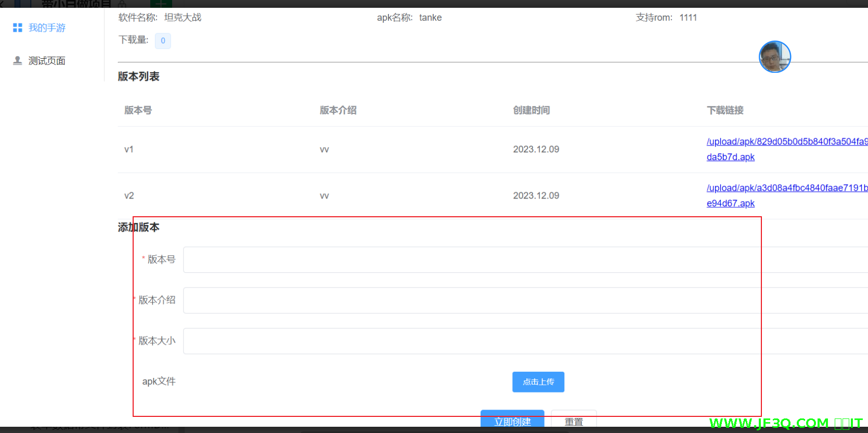
Task: Submit form with 立即创建 button
Action: tap(512, 420)
